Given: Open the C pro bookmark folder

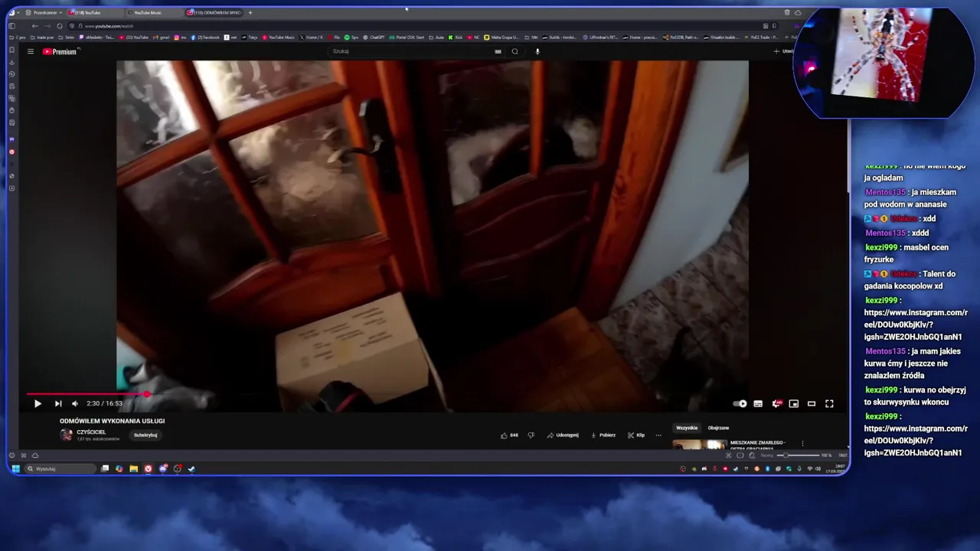Looking at the screenshot, I should (18, 37).
